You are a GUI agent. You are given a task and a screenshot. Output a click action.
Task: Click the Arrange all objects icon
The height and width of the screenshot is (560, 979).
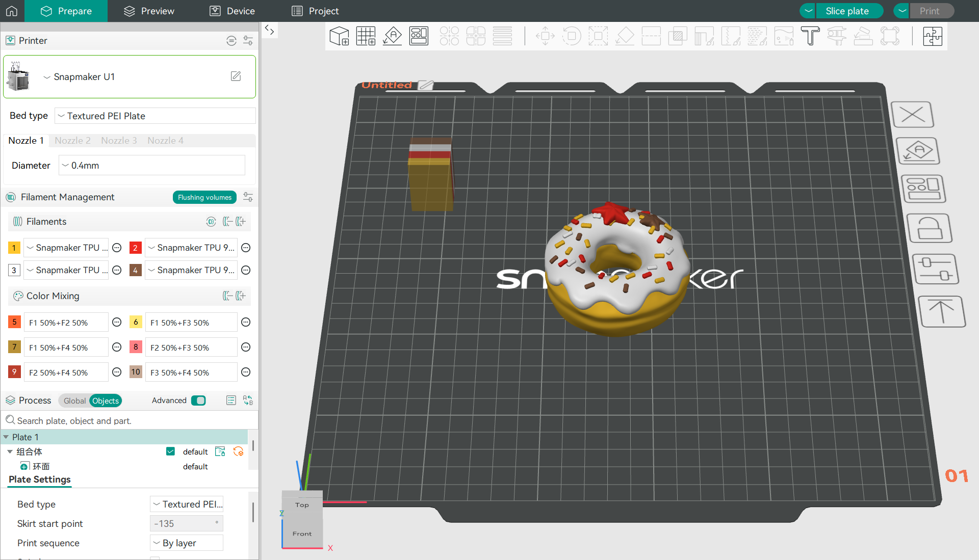point(419,36)
